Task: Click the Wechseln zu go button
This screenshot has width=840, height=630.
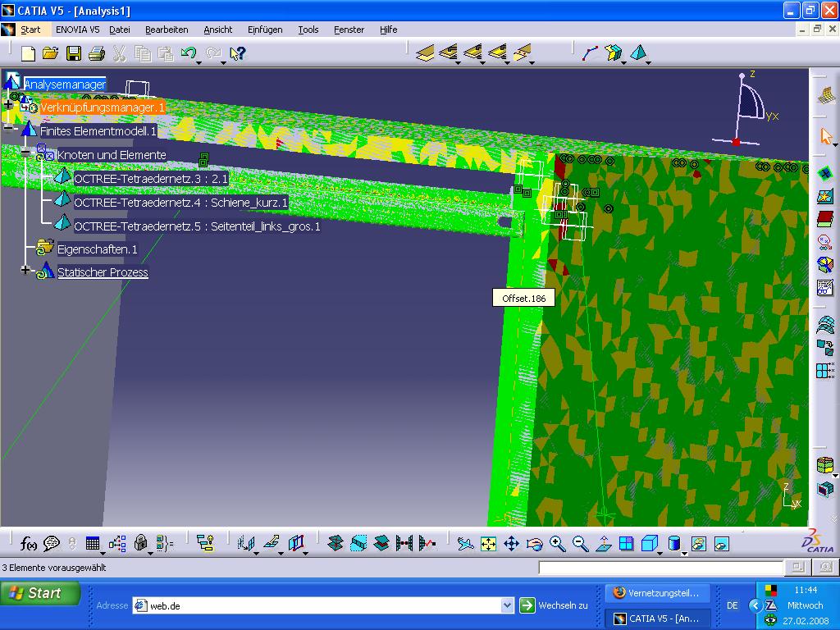Action: pos(554,605)
